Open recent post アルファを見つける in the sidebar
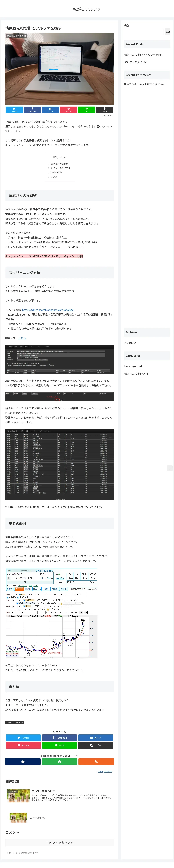This screenshot has width=174, height=868. click(136, 62)
